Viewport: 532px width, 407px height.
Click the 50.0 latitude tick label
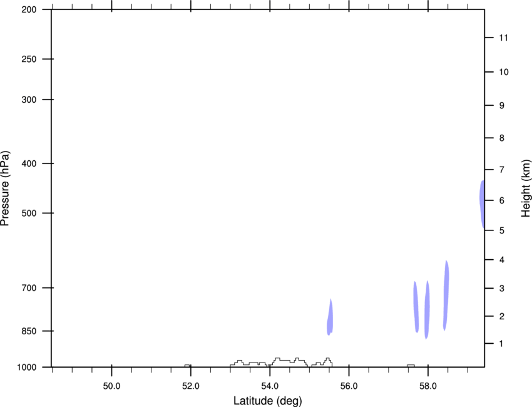(x=111, y=386)
